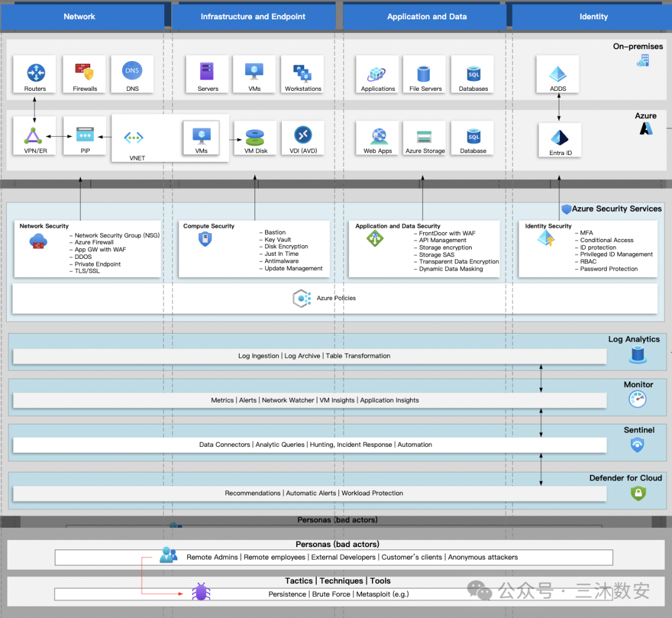Image resolution: width=672 pixels, height=618 pixels.
Task: Click the on-premises DNS icon
Action: [132, 71]
